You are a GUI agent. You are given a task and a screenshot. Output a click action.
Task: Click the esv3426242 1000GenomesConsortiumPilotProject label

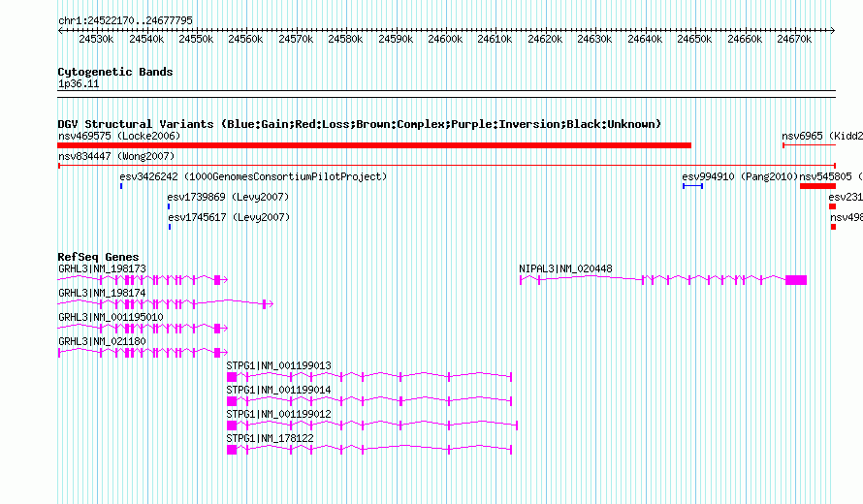(253, 176)
